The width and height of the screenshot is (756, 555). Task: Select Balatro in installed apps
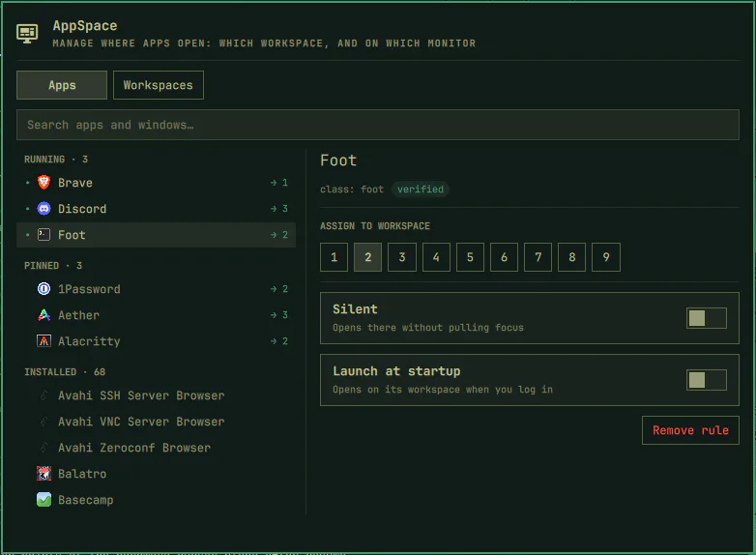click(157, 474)
